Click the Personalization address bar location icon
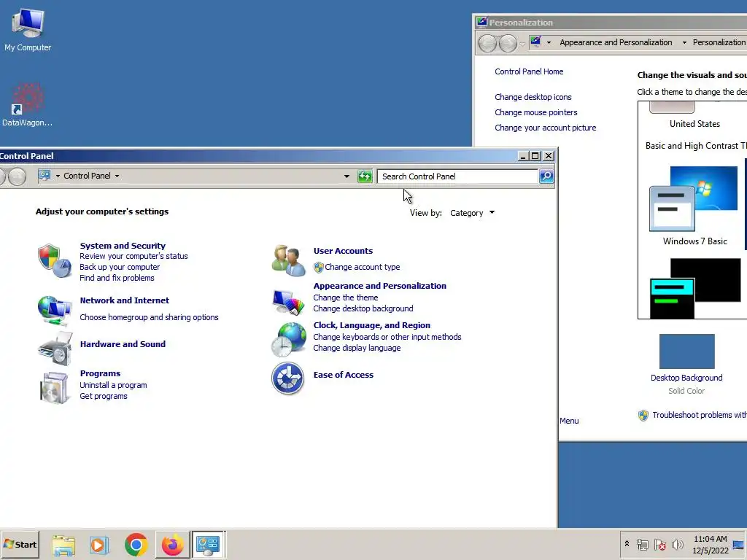This screenshot has height=560, width=747. point(535,42)
